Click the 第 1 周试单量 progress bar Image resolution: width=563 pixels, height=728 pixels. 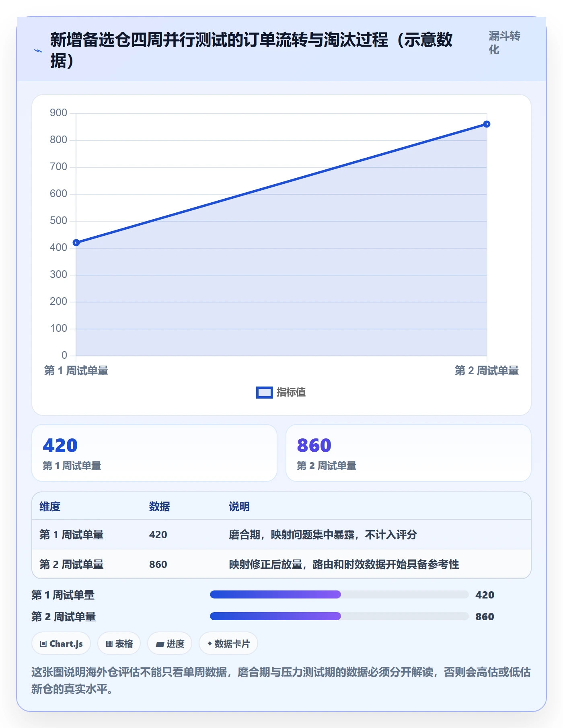coord(339,594)
